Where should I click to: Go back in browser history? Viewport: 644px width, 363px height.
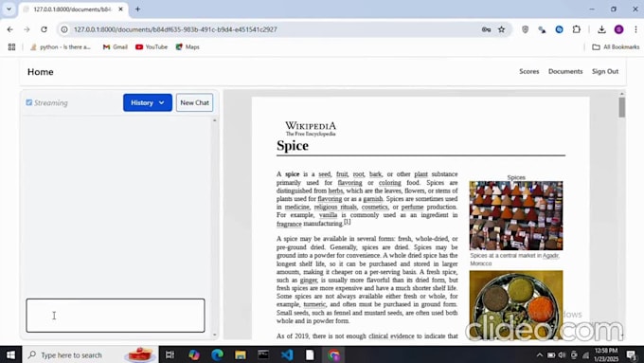10,29
